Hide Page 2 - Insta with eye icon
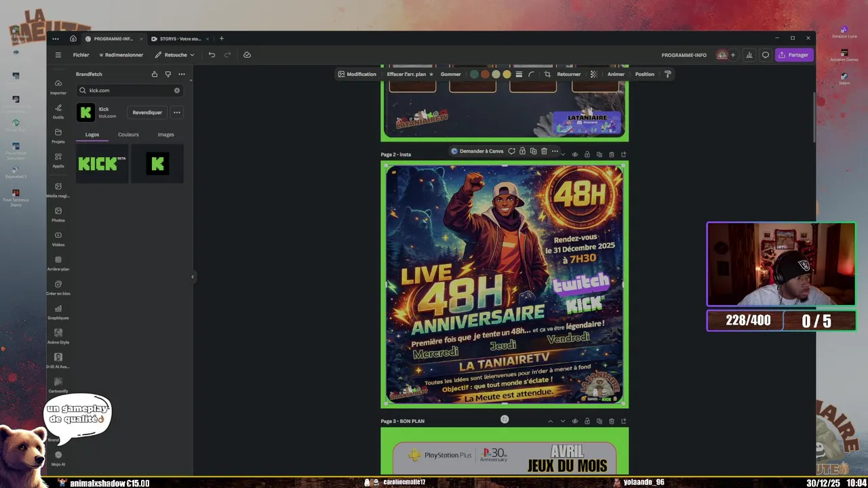Screen dimensions: 868x488 click(575, 155)
